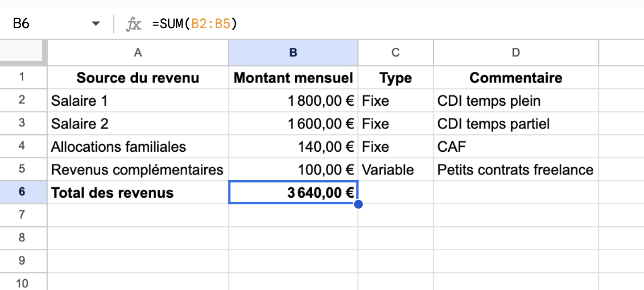Click the selection fill handle dot
Screen dimensions: 644x290
(x=358, y=204)
